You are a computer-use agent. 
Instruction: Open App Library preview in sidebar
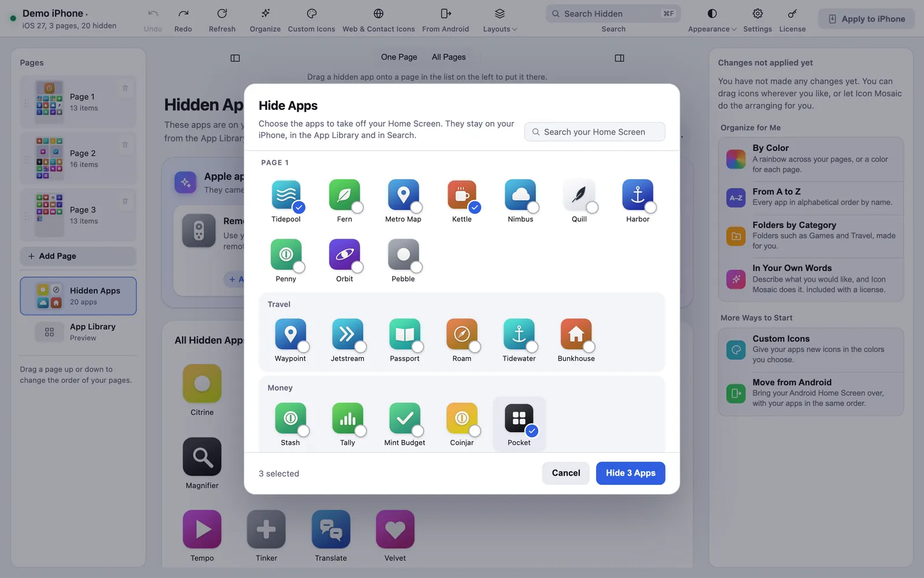coord(79,332)
